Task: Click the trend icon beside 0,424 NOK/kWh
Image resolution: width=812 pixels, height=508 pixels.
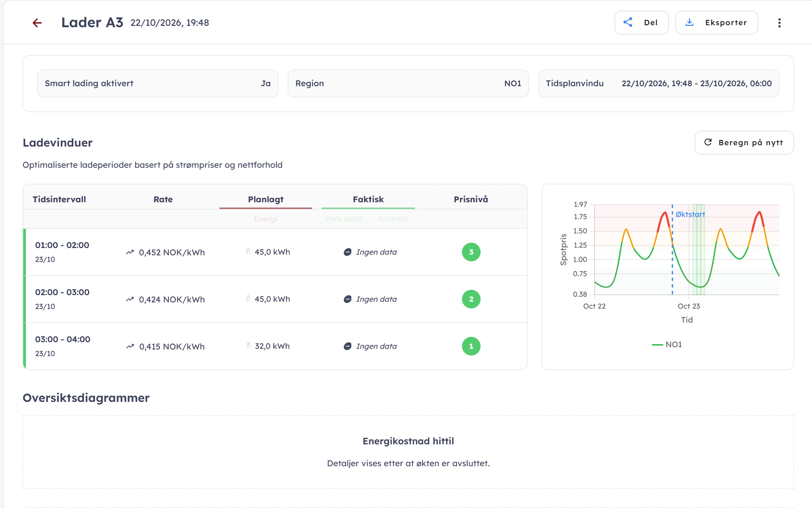Action: tap(130, 299)
